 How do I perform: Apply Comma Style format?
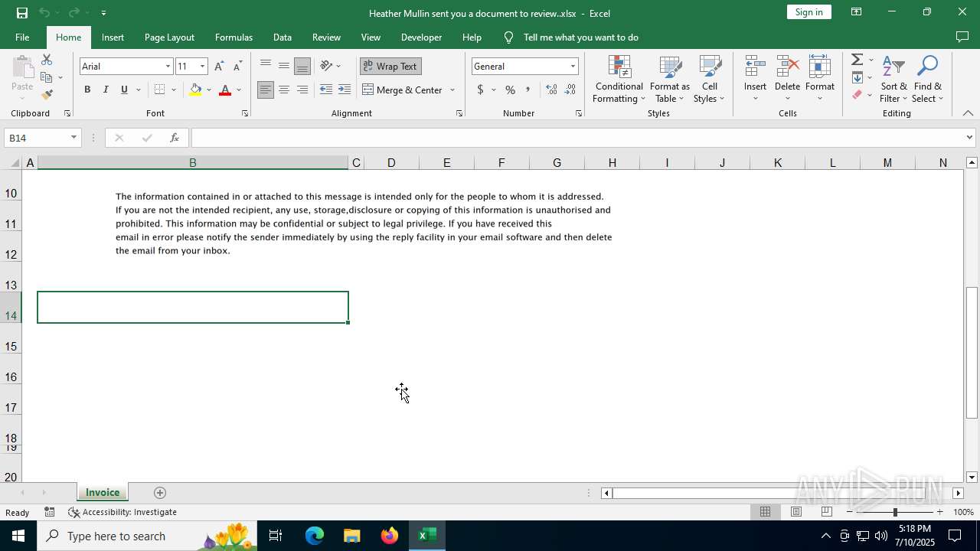(528, 90)
